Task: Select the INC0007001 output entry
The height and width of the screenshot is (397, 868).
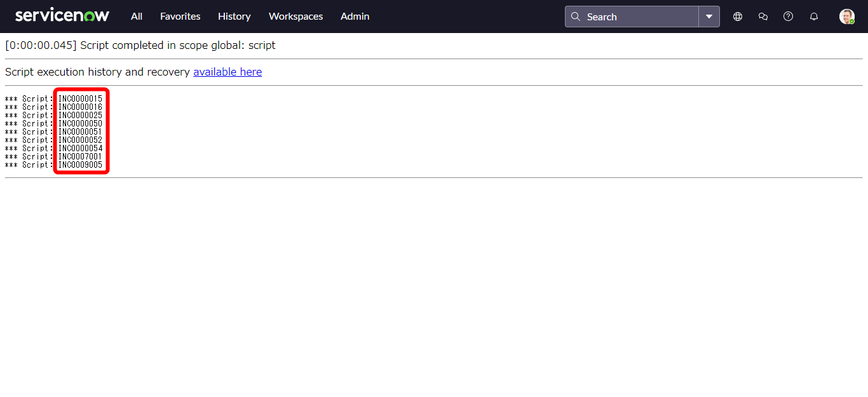Action: click(x=80, y=157)
